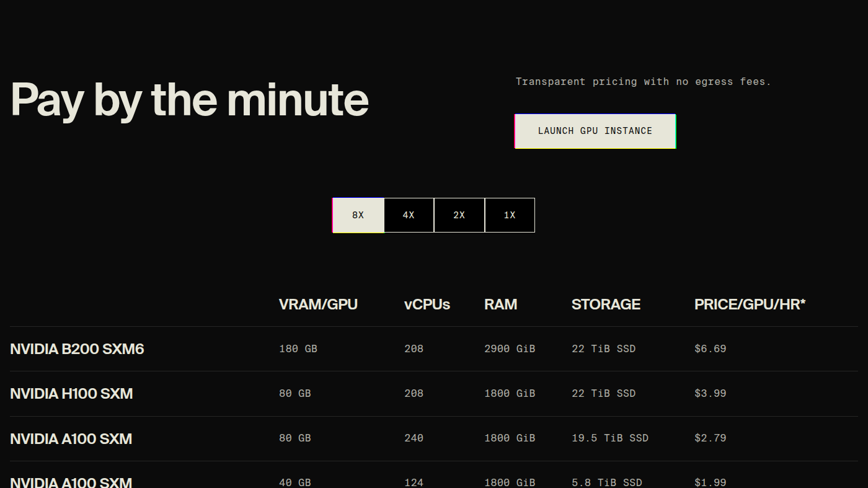The height and width of the screenshot is (488, 868).
Task: Click "Transparent pricing with no egress fees." text
Action: 644,82
